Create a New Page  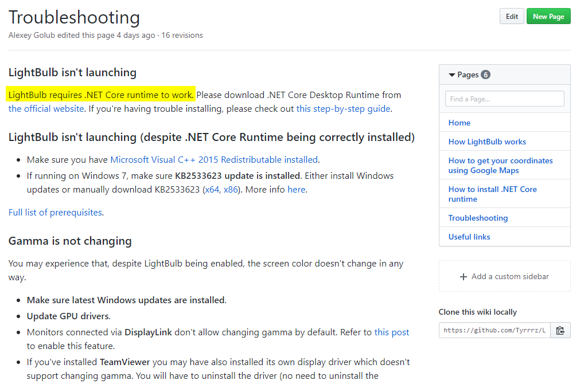pyautogui.click(x=548, y=16)
